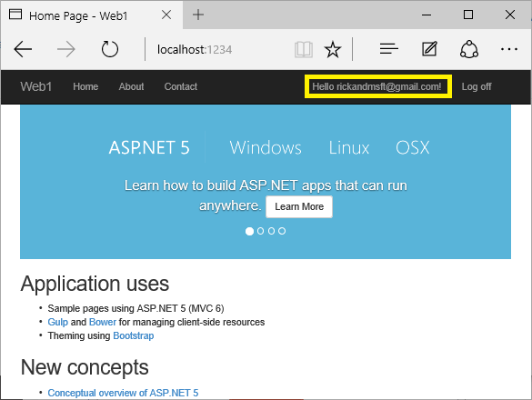Screen dimensions: 532x400
Task: Open the About page in navbar
Action: tap(131, 87)
